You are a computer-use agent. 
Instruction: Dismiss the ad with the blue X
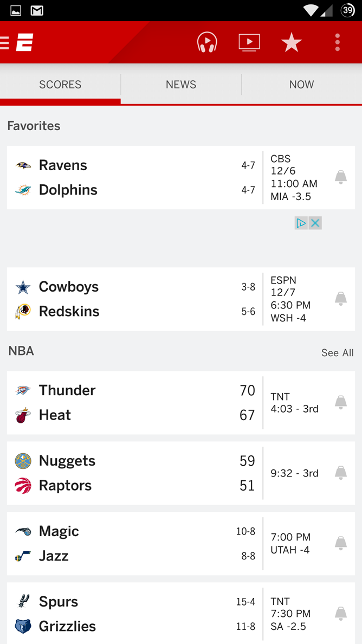(x=315, y=222)
